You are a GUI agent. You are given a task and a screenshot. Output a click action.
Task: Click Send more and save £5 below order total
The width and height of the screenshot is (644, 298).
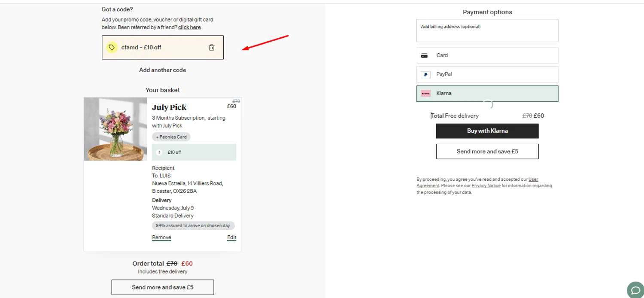pos(162,287)
